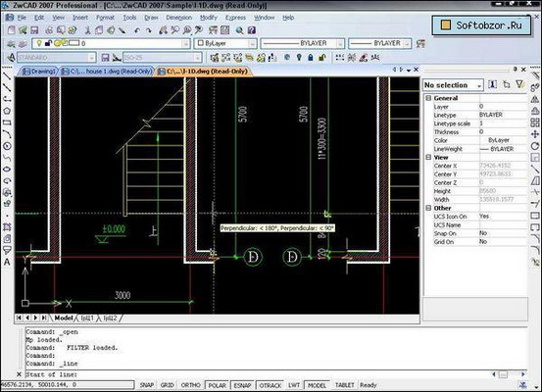Screen dimensions: 542x392
Task: Select the Text 'A' tool in left toolbar
Action: [x=7, y=262]
